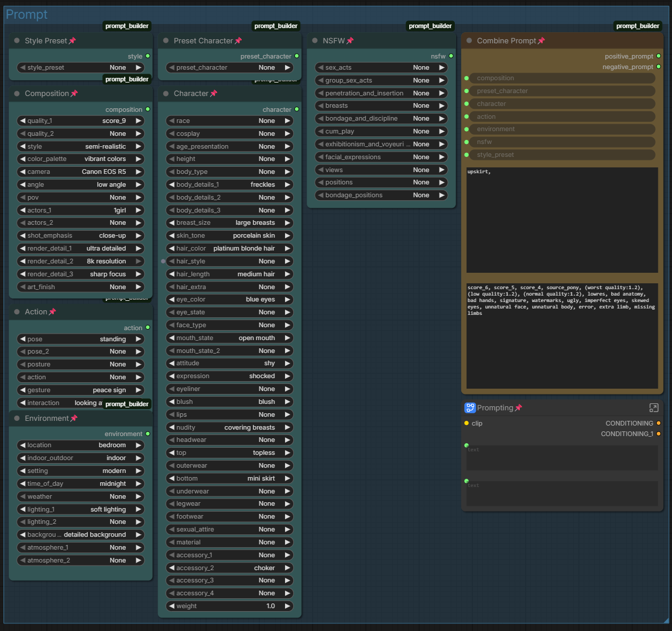This screenshot has height=631, width=672.
Task: Click the positive_prompt output label
Action: (629, 57)
